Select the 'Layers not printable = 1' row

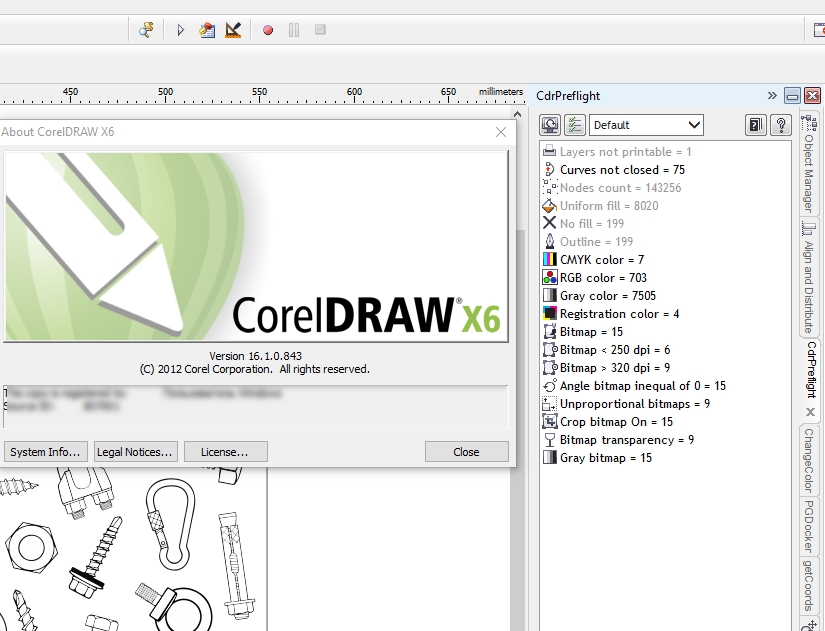[x=665, y=152]
